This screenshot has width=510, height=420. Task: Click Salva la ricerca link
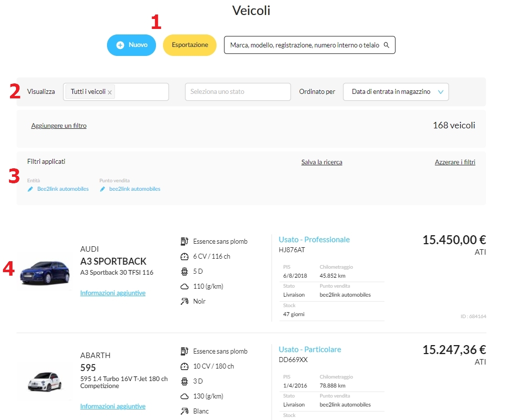321,162
